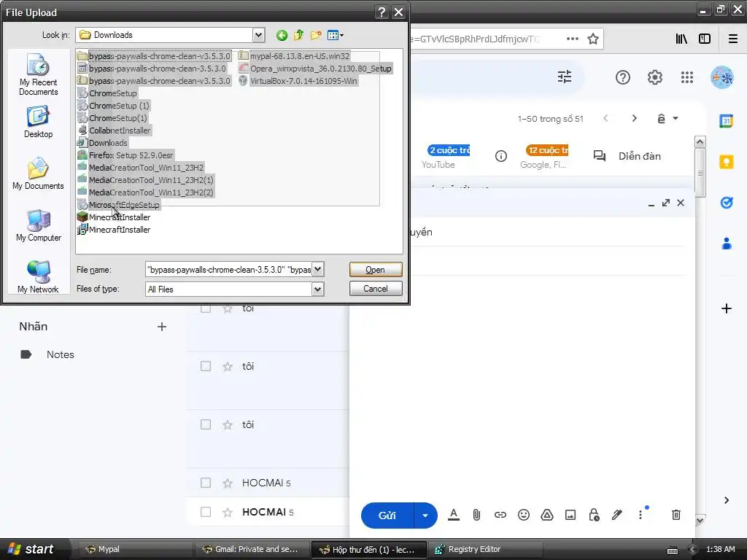Viewport: 747px width, 560px height.
Task: Open Gmail settings gear
Action: [655, 77]
